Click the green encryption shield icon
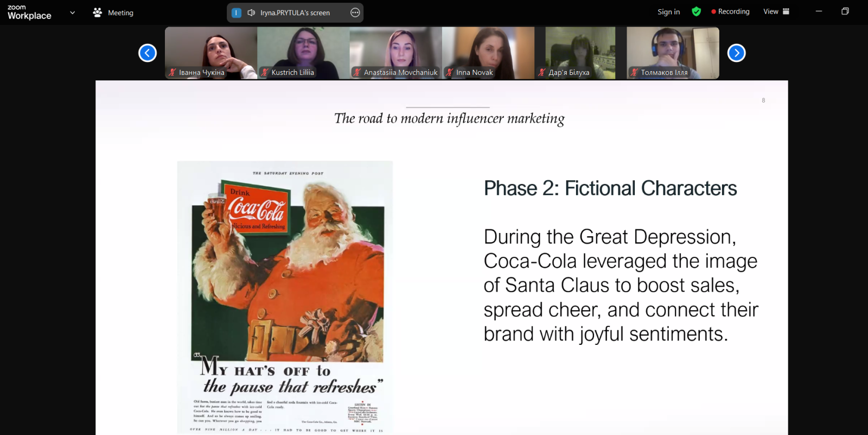Viewport: 868px width, 435px height. pyautogui.click(x=697, y=11)
